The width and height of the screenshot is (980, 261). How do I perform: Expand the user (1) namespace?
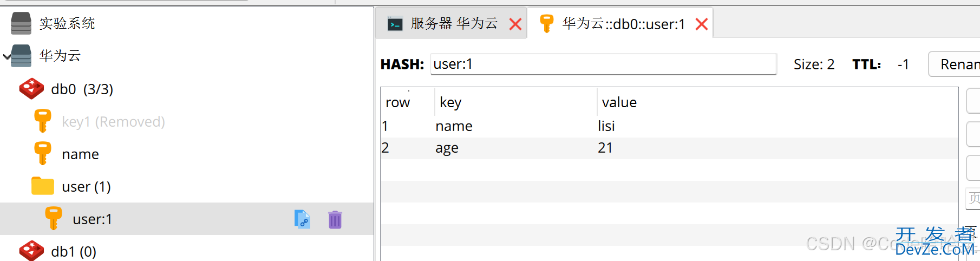point(86,187)
